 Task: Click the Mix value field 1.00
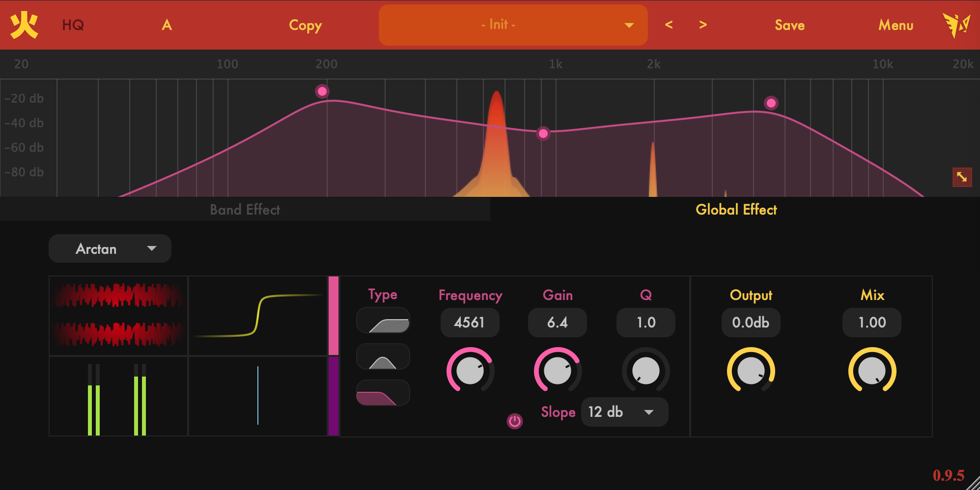click(x=872, y=323)
